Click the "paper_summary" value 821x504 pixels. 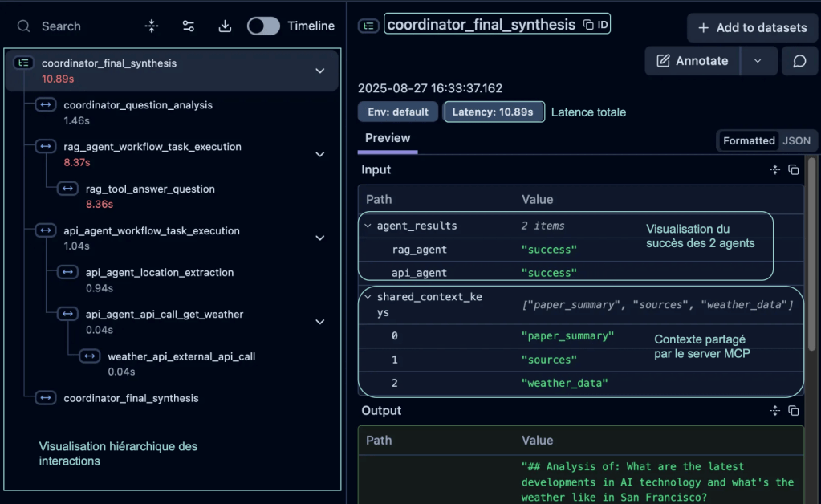pyautogui.click(x=567, y=336)
